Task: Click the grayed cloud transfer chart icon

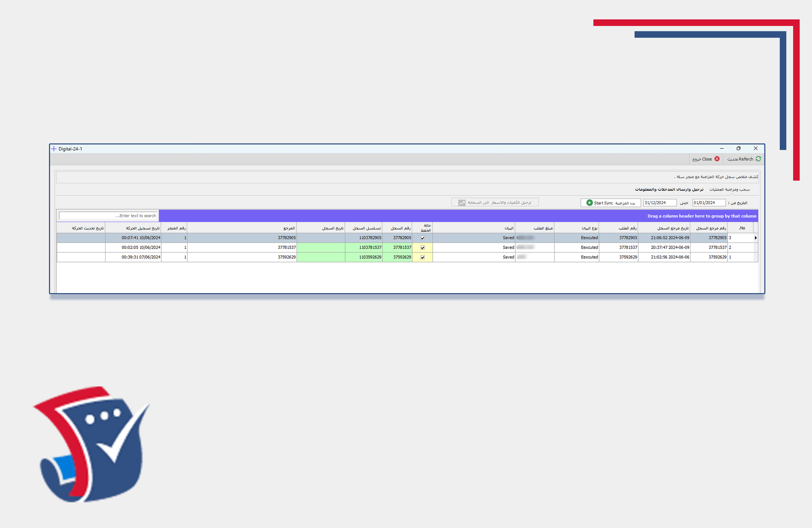Action: pos(462,203)
